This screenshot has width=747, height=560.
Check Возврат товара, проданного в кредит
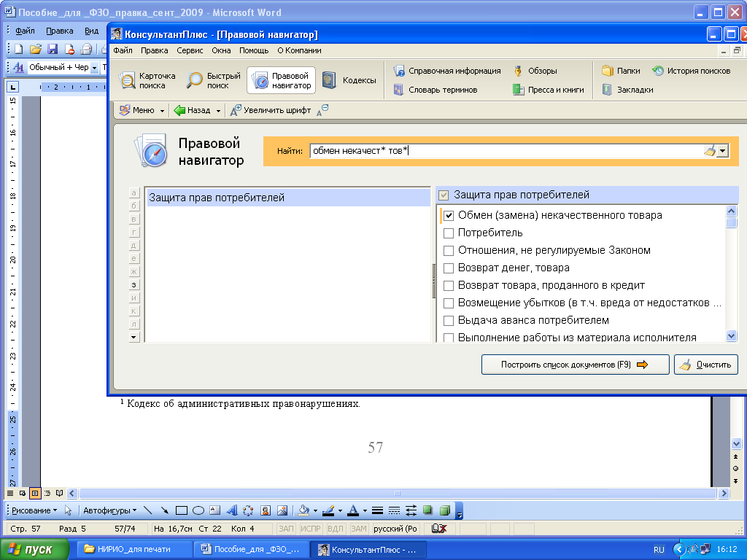pyautogui.click(x=449, y=286)
